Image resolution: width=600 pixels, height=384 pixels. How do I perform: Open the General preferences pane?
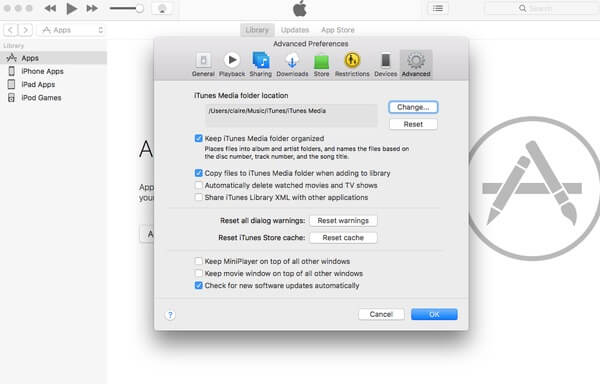(203, 64)
